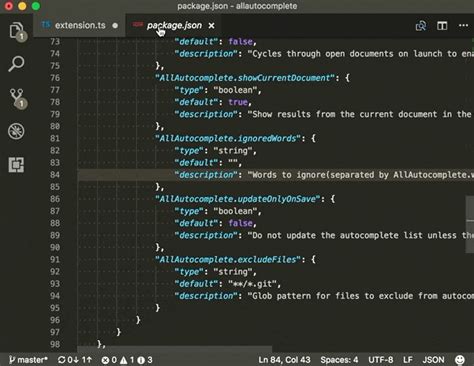Close the package.json tab
The width and height of the screenshot is (474, 366).
[211, 26]
